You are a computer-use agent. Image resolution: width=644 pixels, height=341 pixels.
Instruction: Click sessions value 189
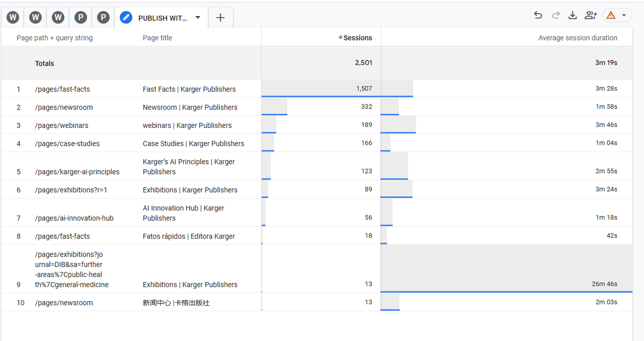click(367, 125)
